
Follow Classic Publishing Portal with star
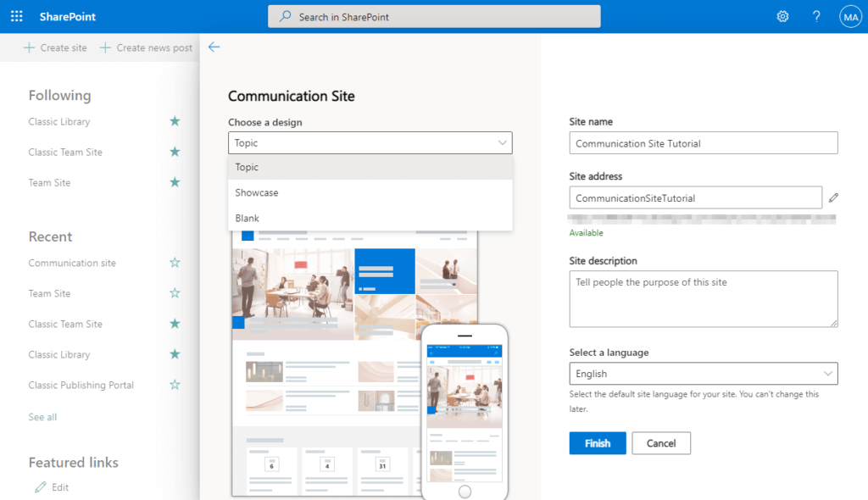[x=175, y=384]
